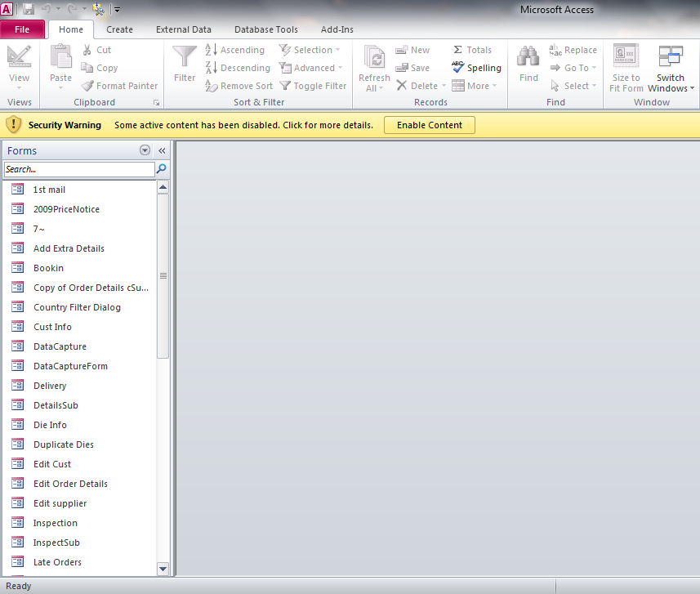Screen dimensions: 700x594
Task: Activate the Format Painter brush
Action: point(119,86)
